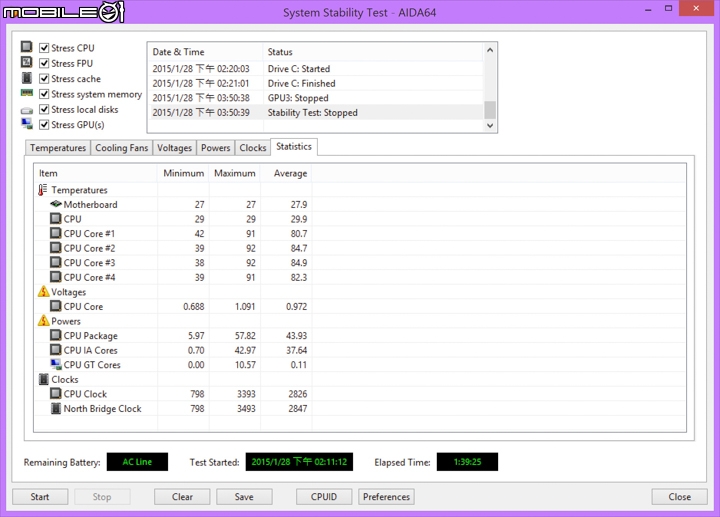This screenshot has width=720, height=517.
Task: Click the chip icon of CPU Core voltage row
Action: click(56, 306)
